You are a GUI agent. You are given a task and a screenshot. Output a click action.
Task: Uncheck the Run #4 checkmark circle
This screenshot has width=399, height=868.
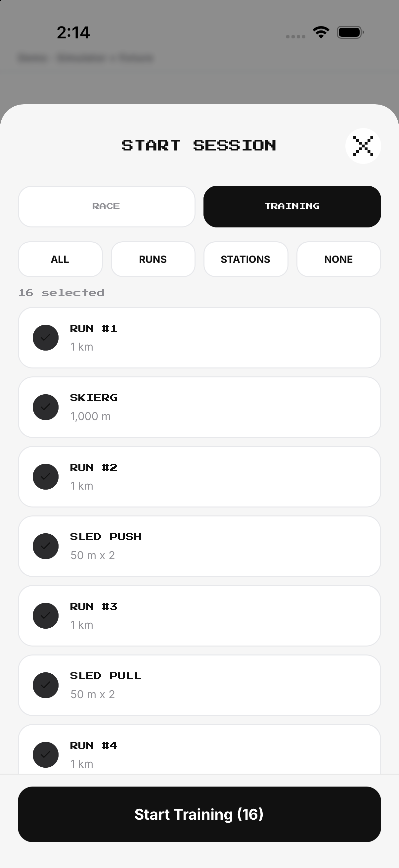tap(45, 755)
